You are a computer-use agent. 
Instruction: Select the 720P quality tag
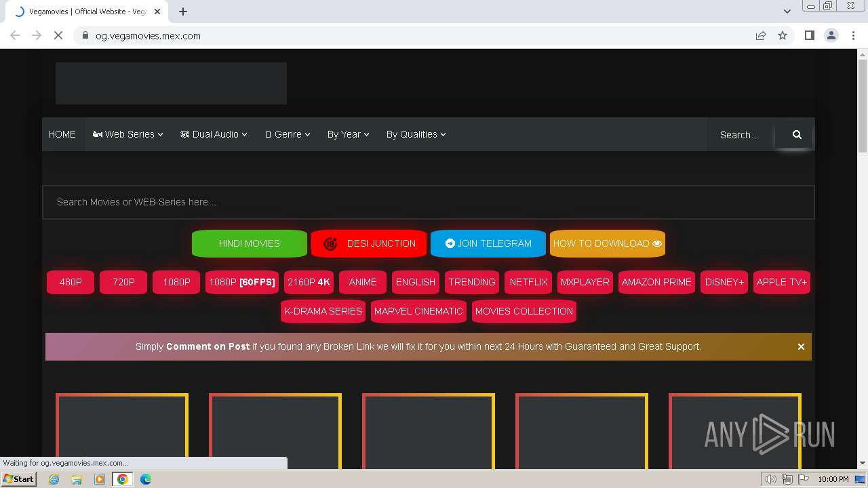(123, 282)
